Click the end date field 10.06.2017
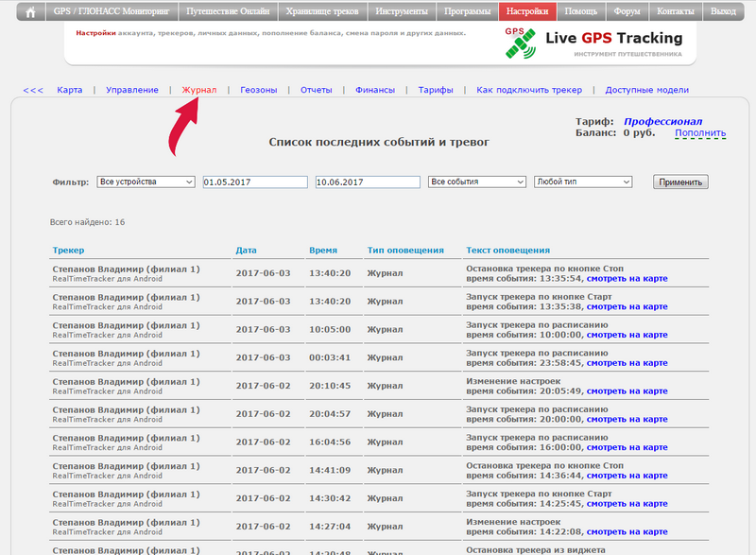Viewport: 756px width, 555px height. [368, 182]
